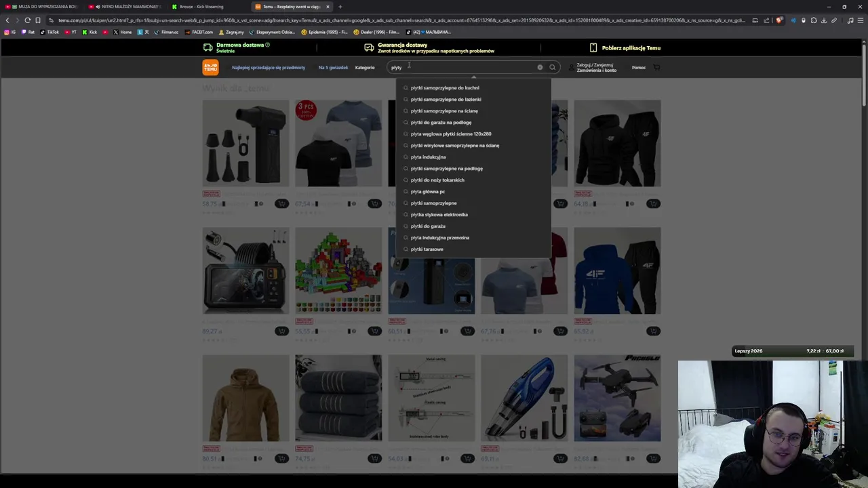Viewport: 868px width, 488px height.
Task: Open the Kick bookmark
Action: (x=90, y=32)
